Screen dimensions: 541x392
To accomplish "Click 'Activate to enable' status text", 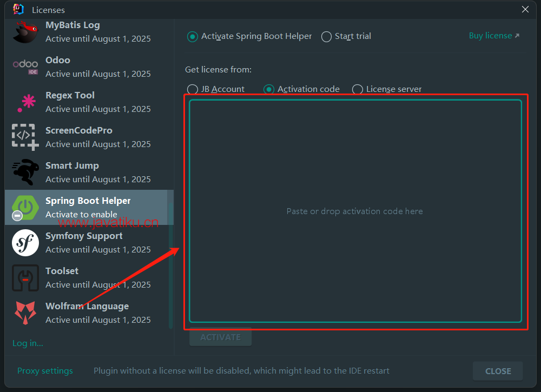I will click(x=82, y=215).
